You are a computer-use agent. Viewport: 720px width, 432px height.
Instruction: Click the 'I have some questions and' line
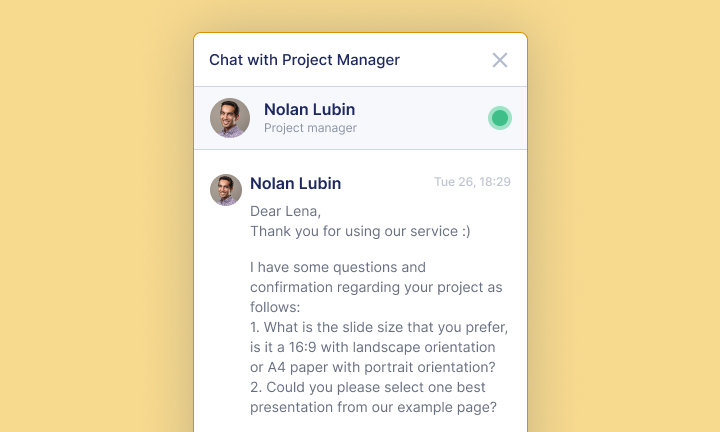(338, 267)
